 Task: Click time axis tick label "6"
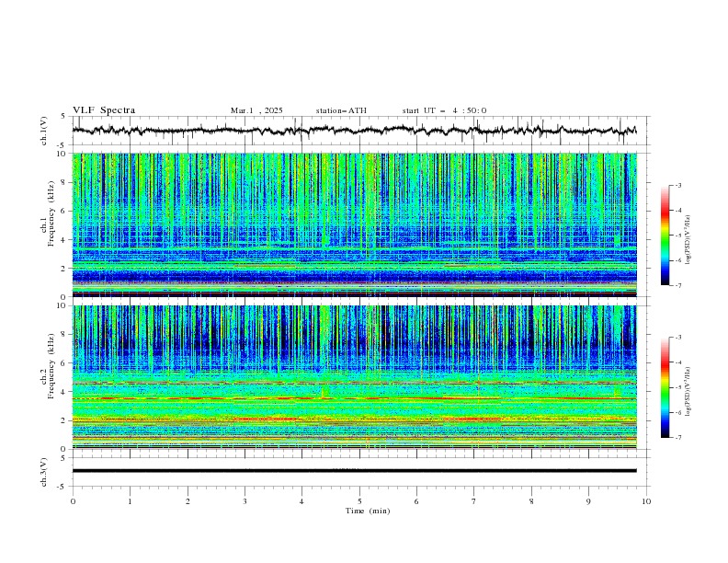tap(416, 501)
